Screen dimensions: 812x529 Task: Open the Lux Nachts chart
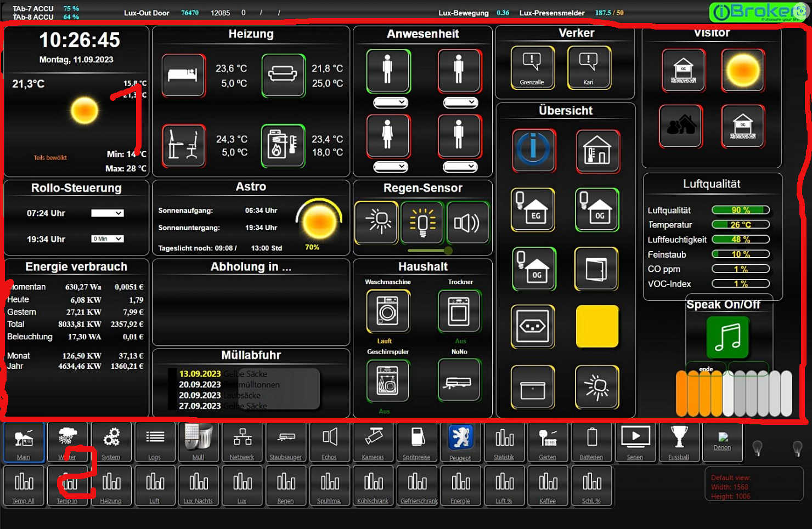point(199,486)
